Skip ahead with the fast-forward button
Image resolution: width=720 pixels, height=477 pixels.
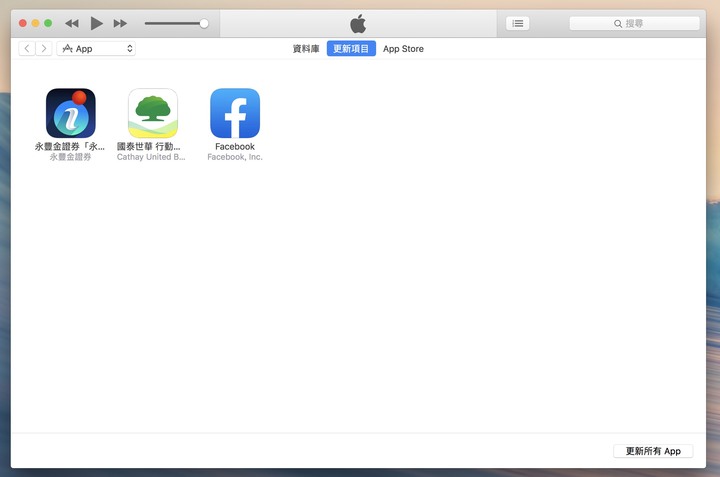pos(120,23)
